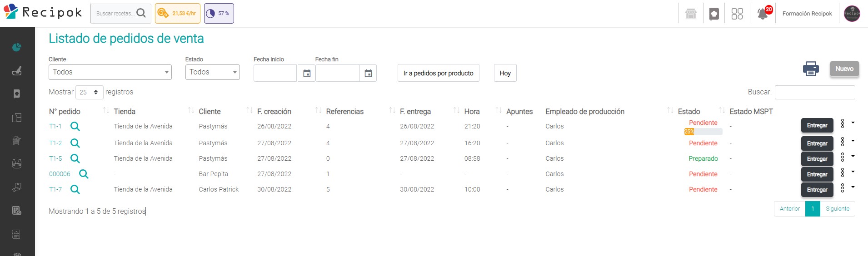868x256 pixels.
Task: Open the sidebar hand-with-note icon
Action: tap(17, 187)
